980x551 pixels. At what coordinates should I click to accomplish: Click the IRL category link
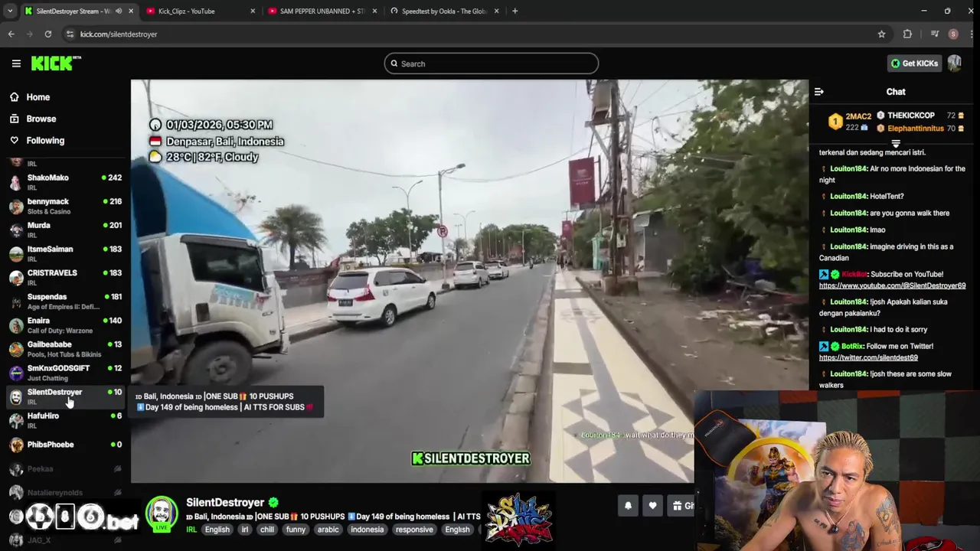coord(191,530)
